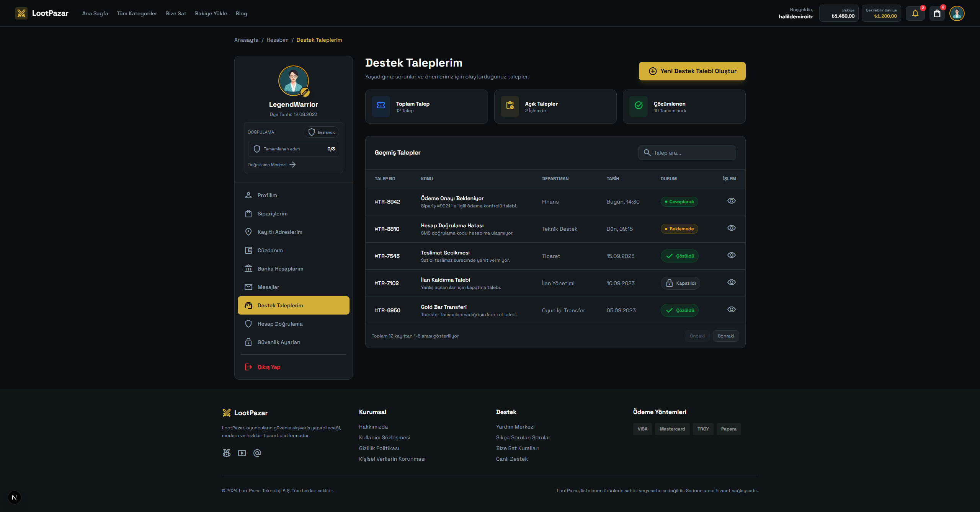The image size is (980, 512).
Task: Open the user profile avatar menu
Action: point(957,13)
